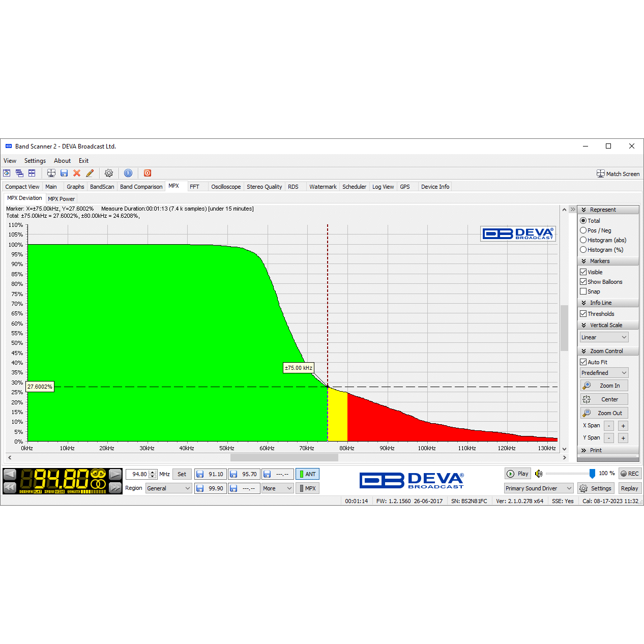Click the blue info icon in toolbar
Viewport: 644px width, 644px height.
pos(128,173)
